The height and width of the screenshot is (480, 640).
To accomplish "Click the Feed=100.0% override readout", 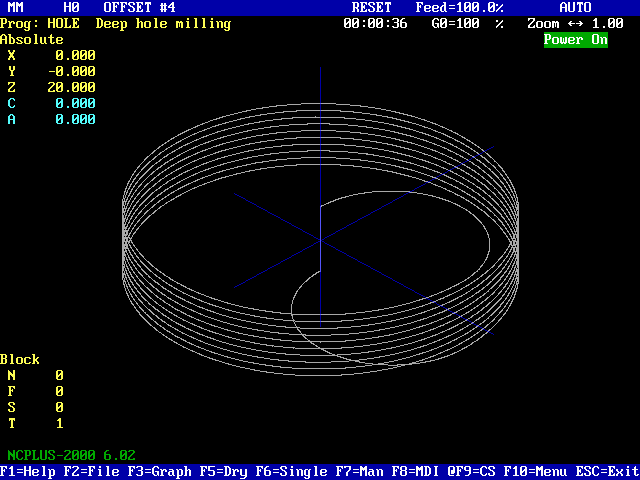I will pos(460,8).
